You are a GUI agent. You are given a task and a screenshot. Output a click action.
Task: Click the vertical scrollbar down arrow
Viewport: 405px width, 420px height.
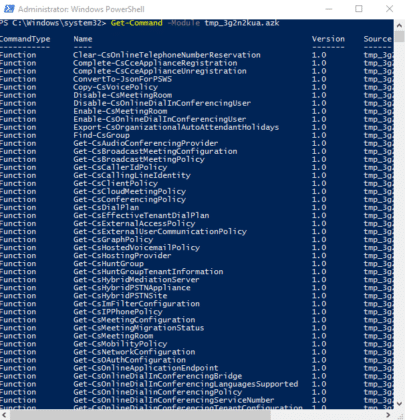(x=399, y=404)
